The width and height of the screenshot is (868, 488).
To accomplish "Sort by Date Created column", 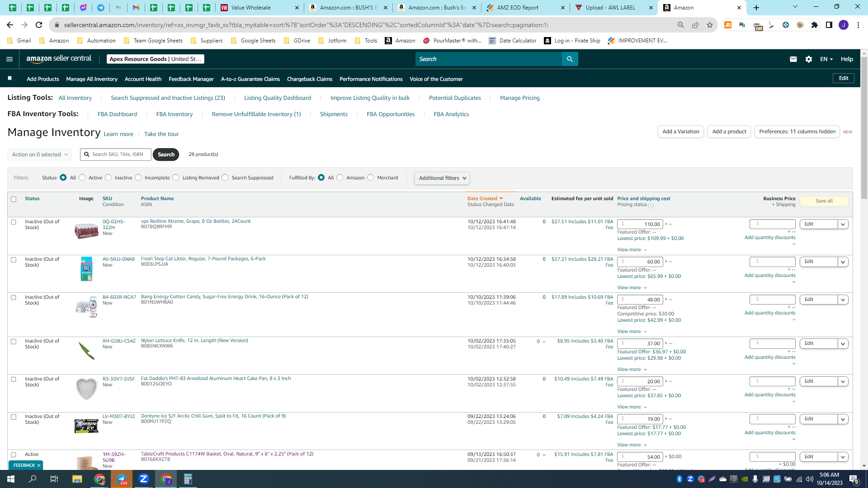I will point(485,199).
